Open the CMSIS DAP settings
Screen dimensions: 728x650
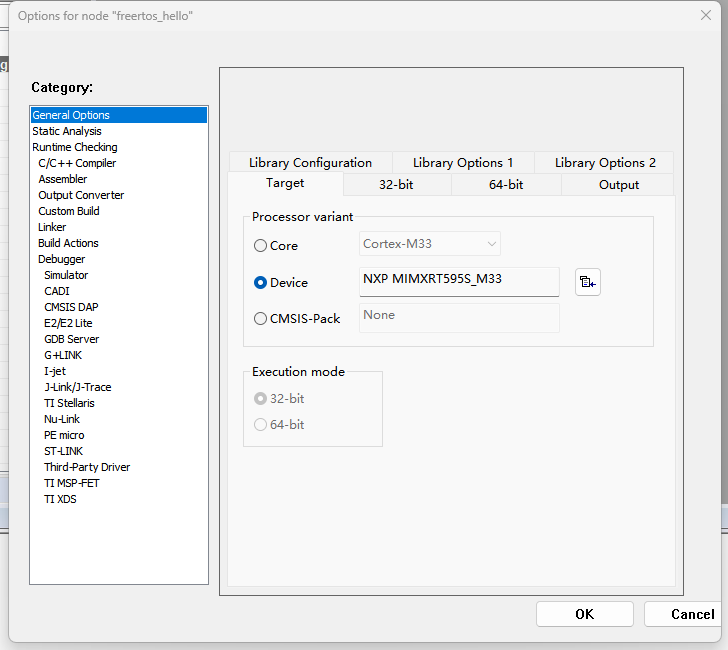click(x=71, y=307)
